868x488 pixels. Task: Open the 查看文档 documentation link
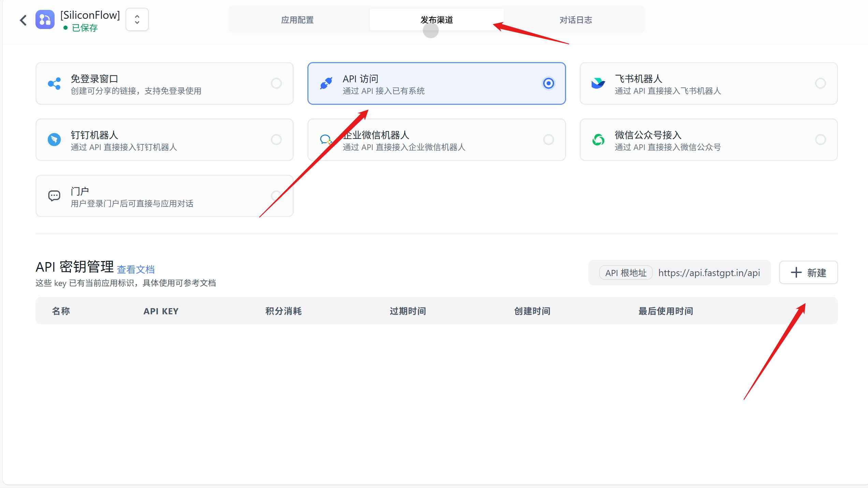tap(135, 269)
